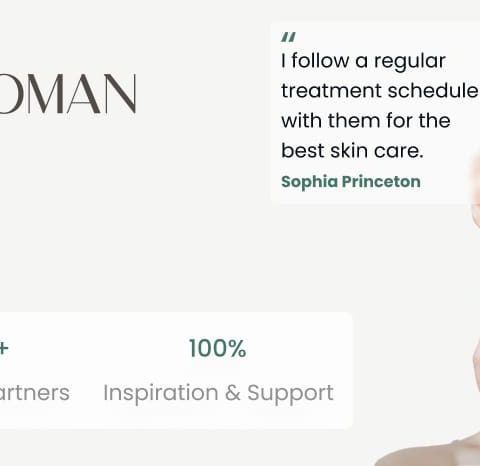Click the word 'Inspiration' in stats card
Screen dimensions: 480x466
coord(161,394)
